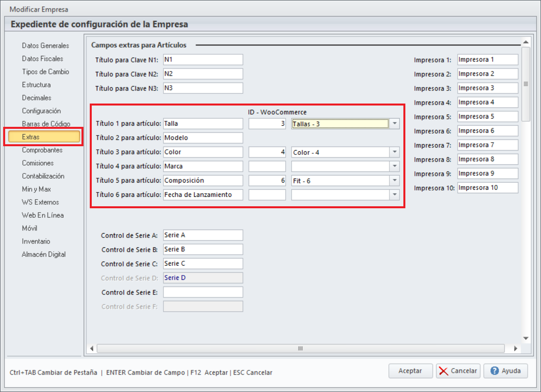Image resolution: width=541 pixels, height=392 pixels.
Task: Click the WooCommerce ID field for Talla
Action: pyautogui.click(x=267, y=124)
